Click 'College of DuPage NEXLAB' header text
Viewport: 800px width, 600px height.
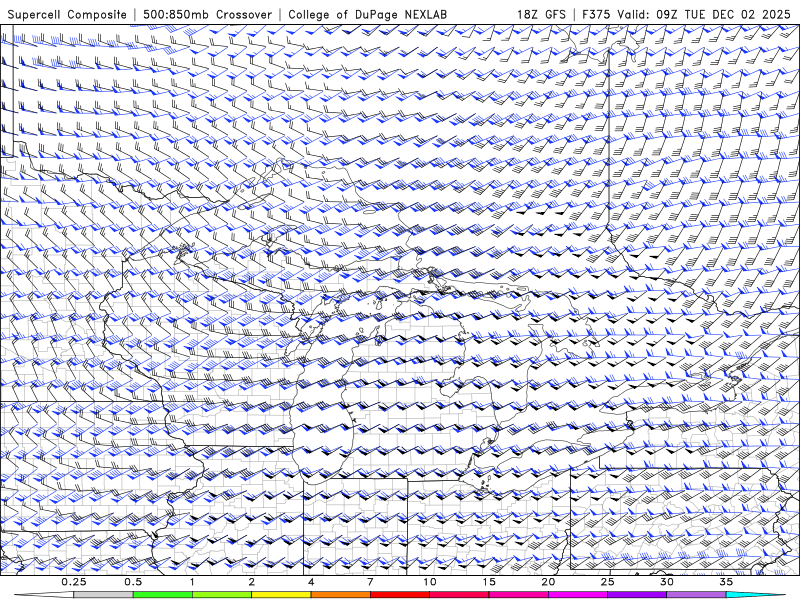click(x=367, y=14)
